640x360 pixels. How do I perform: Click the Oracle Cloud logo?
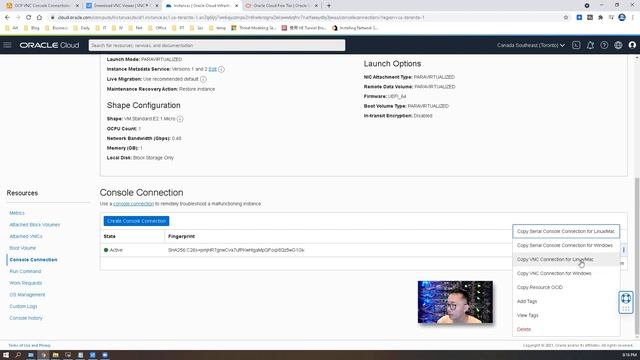click(x=49, y=45)
